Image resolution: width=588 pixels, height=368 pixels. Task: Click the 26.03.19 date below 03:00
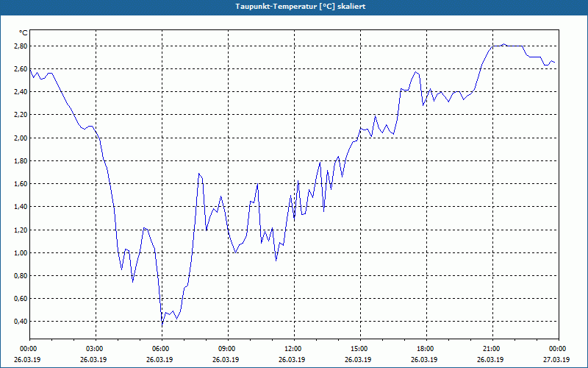pos(93,359)
